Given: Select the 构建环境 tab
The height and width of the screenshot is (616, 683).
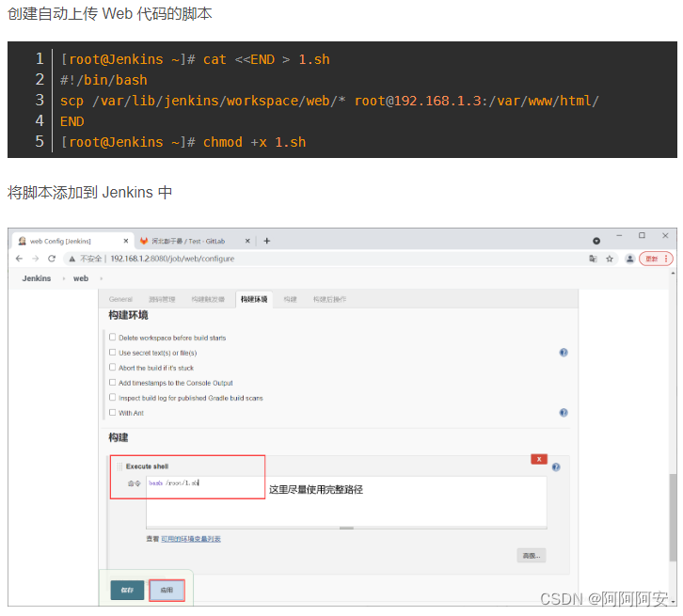Looking at the screenshot, I should pyautogui.click(x=254, y=299).
